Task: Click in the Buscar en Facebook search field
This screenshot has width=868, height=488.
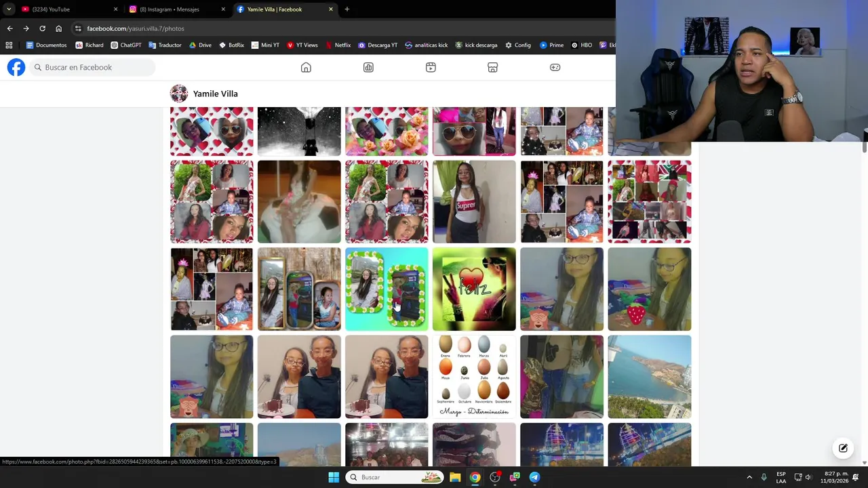Action: coord(92,67)
